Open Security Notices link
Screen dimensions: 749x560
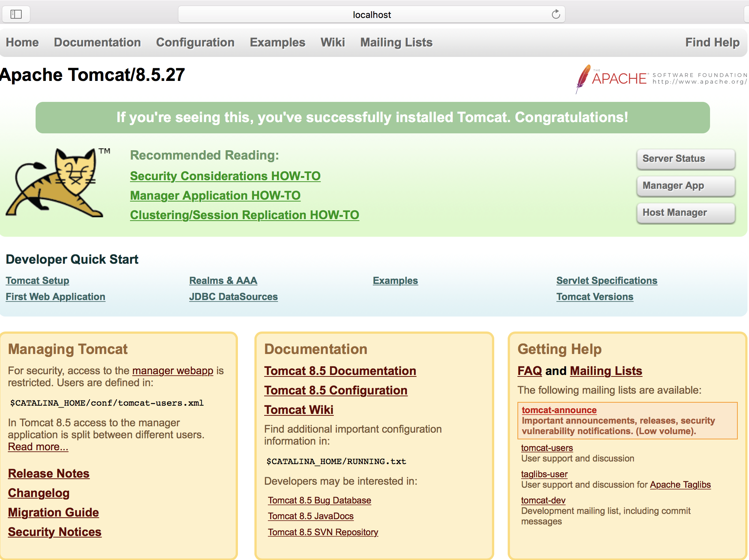pyautogui.click(x=55, y=532)
